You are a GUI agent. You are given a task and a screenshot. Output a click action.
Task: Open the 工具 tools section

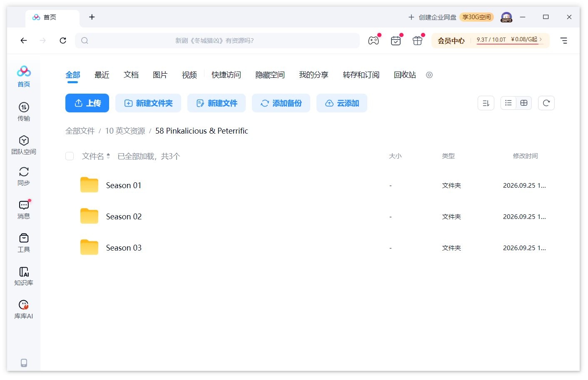pos(24,243)
